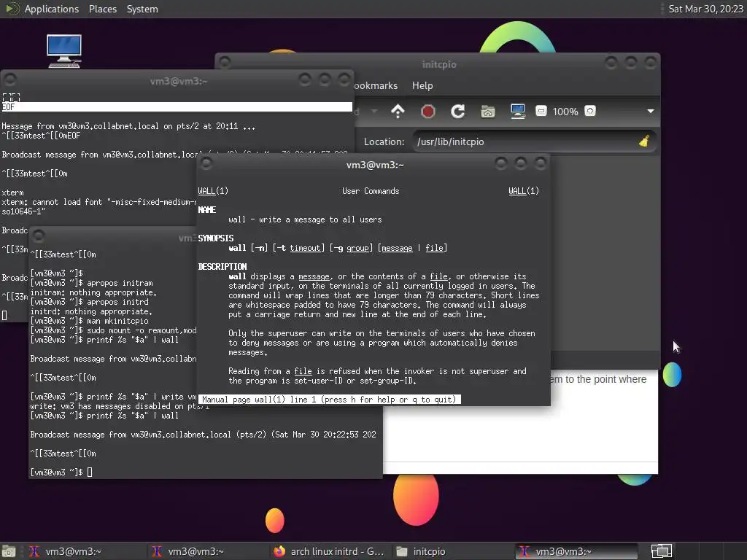The width and height of the screenshot is (747, 560).
Task: Click the show desktop icon in taskbar
Action: point(9,551)
